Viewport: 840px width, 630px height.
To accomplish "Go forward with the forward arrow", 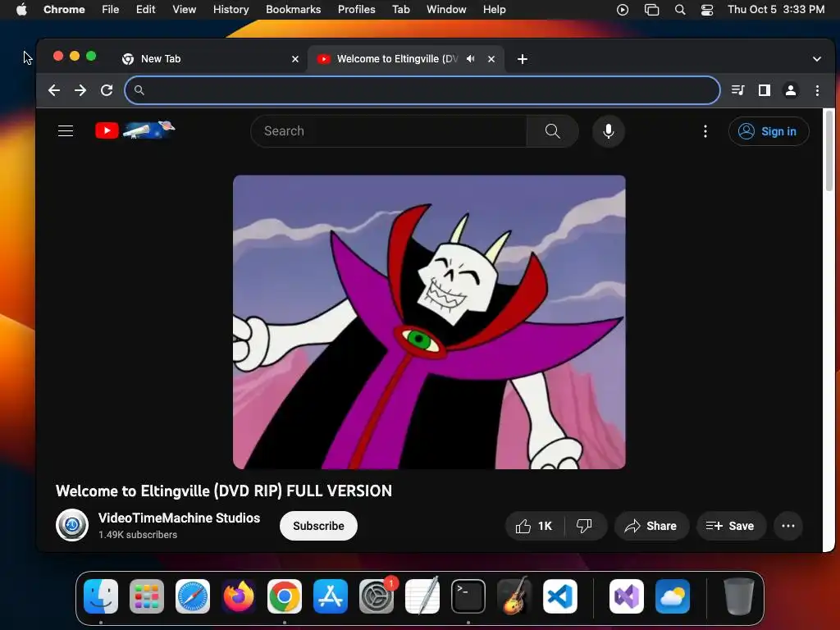I will click(80, 90).
